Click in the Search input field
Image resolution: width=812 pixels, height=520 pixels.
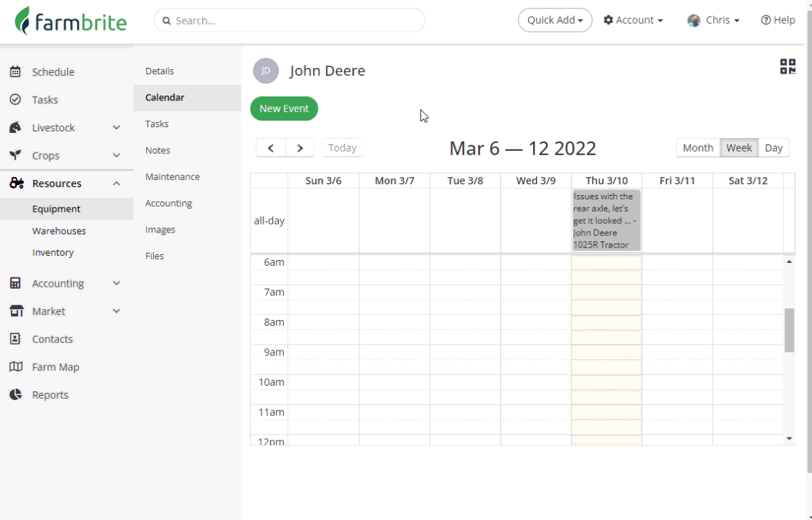pos(290,21)
